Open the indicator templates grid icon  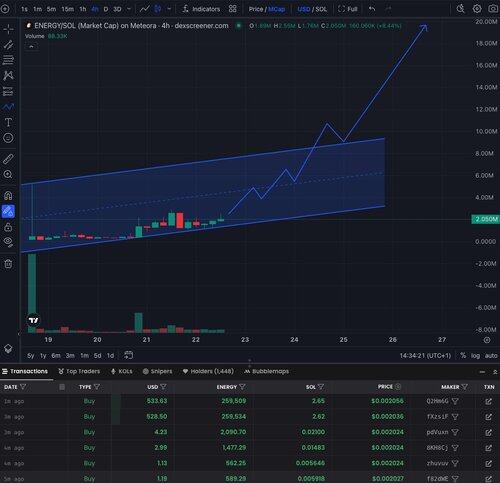(x=233, y=9)
